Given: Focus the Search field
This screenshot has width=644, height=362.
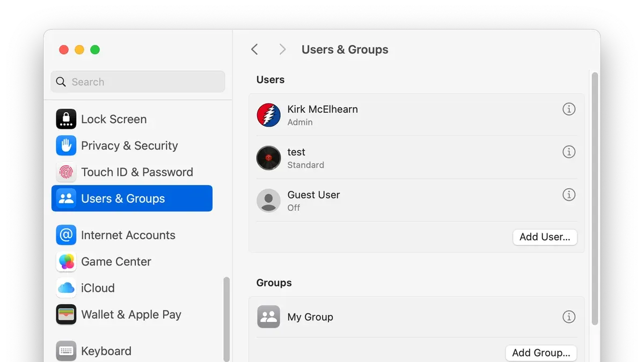Looking at the screenshot, I should click(138, 82).
